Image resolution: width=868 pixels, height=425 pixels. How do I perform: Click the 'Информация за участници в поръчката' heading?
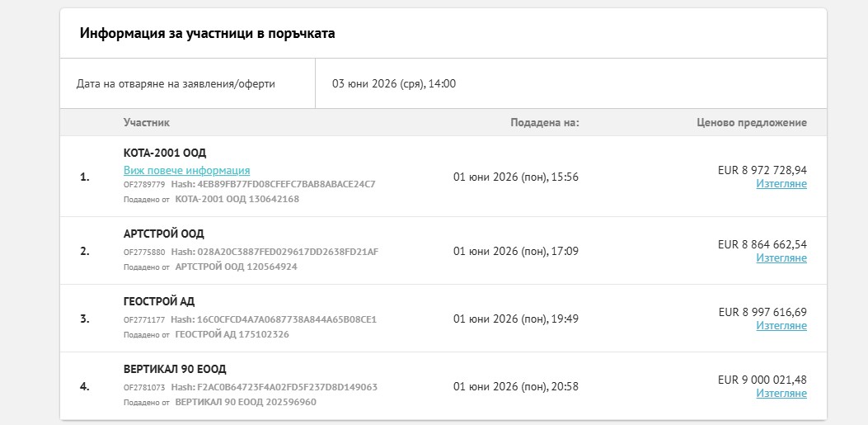[207, 33]
